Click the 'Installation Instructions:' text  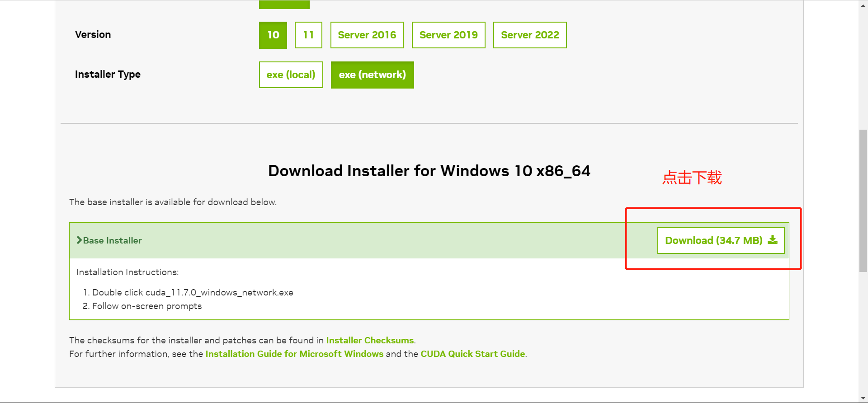127,272
